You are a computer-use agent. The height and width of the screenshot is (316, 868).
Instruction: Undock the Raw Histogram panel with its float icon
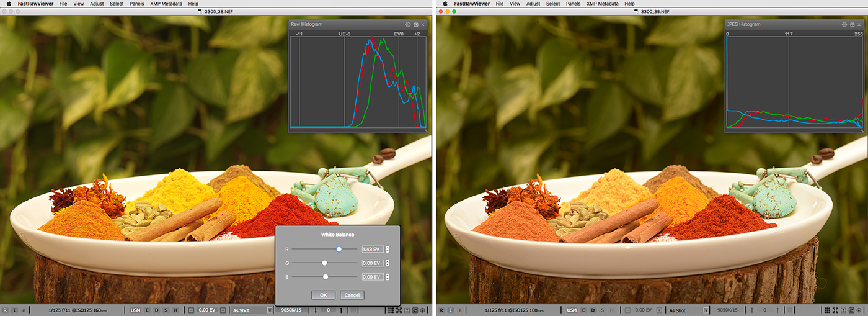(416, 25)
